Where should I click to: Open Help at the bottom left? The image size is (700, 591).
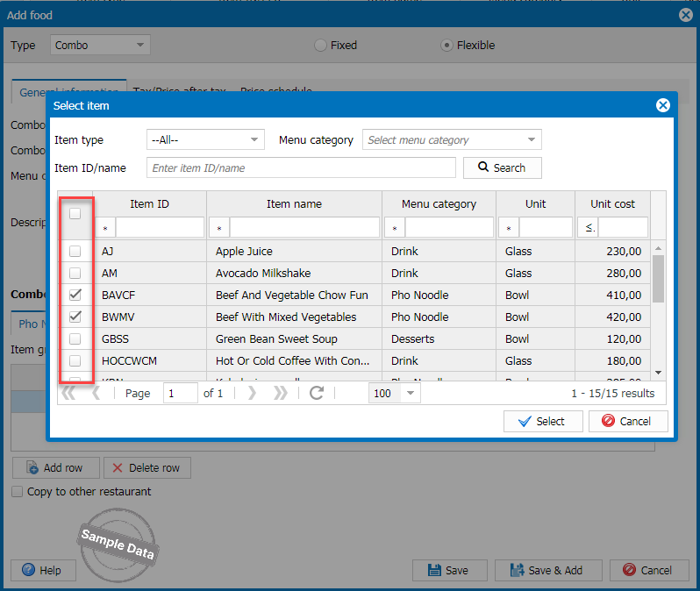point(41,570)
